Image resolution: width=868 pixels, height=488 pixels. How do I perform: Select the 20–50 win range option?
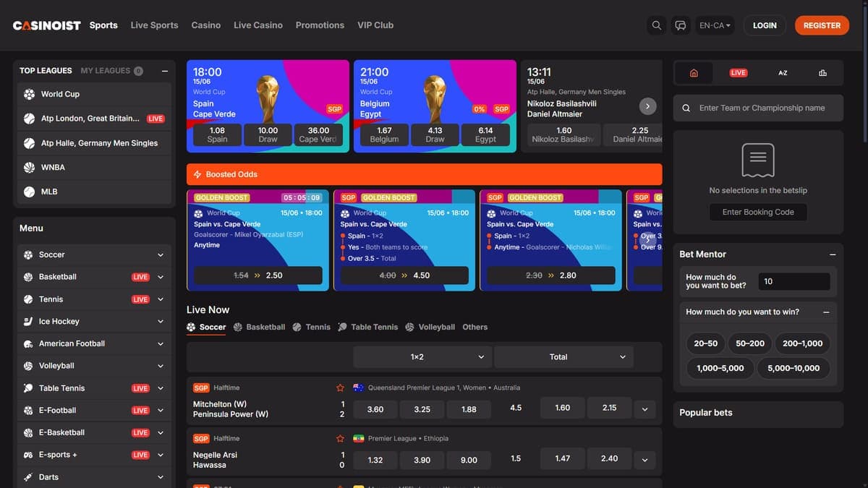coord(706,343)
